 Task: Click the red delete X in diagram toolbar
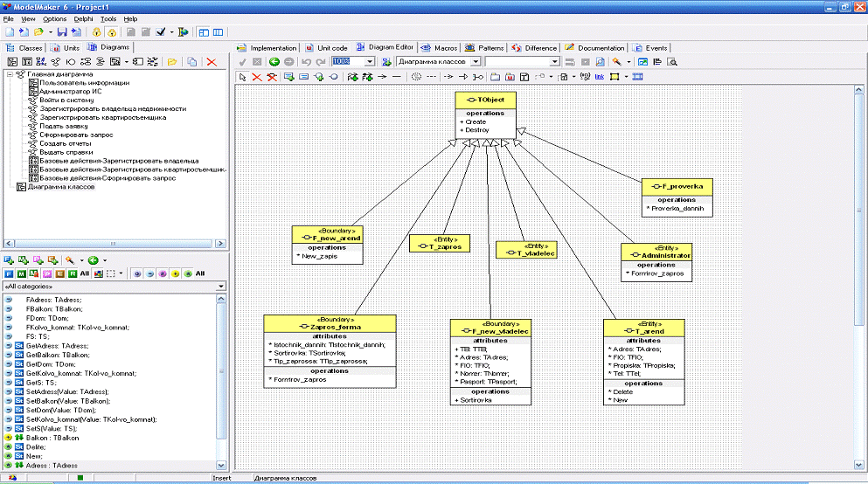pos(257,77)
